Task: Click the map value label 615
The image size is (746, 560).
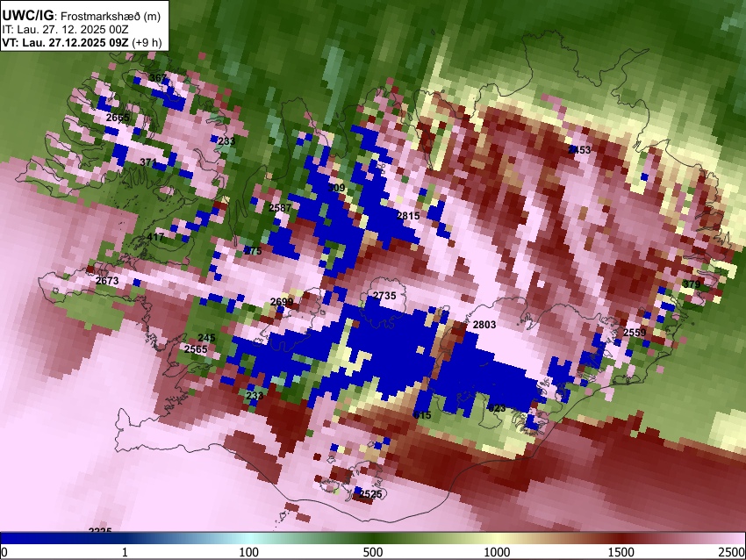Action: [422, 415]
